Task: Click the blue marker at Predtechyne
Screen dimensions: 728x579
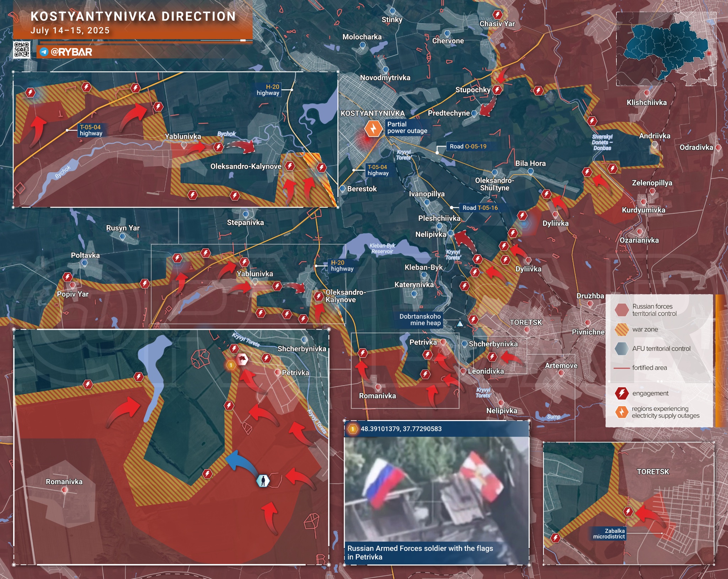Action: coord(474,113)
